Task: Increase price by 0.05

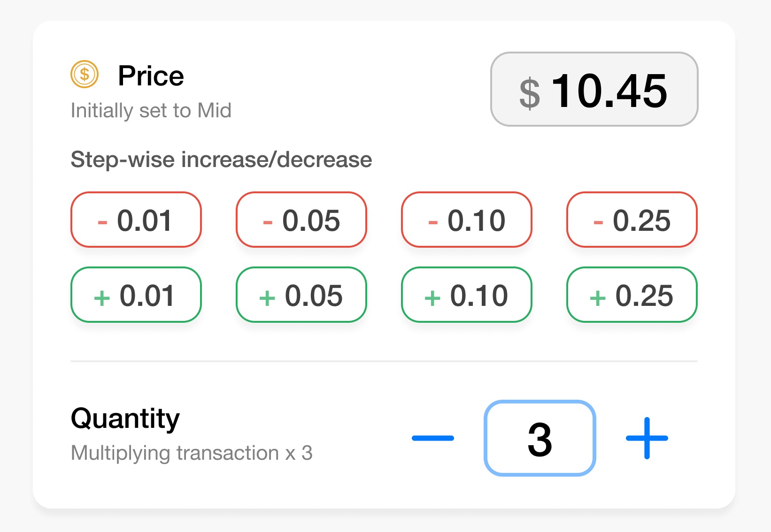Action: click(x=301, y=295)
